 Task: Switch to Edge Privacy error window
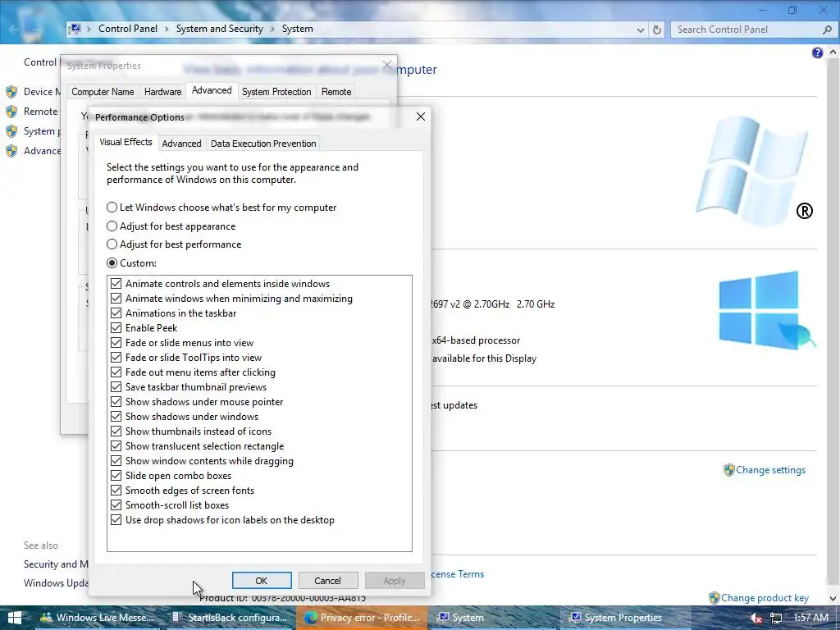[362, 618]
